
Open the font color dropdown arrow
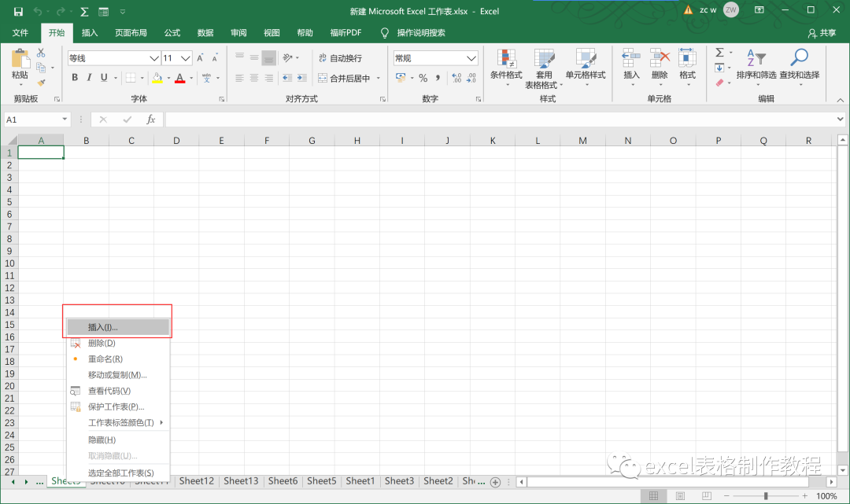pos(191,78)
